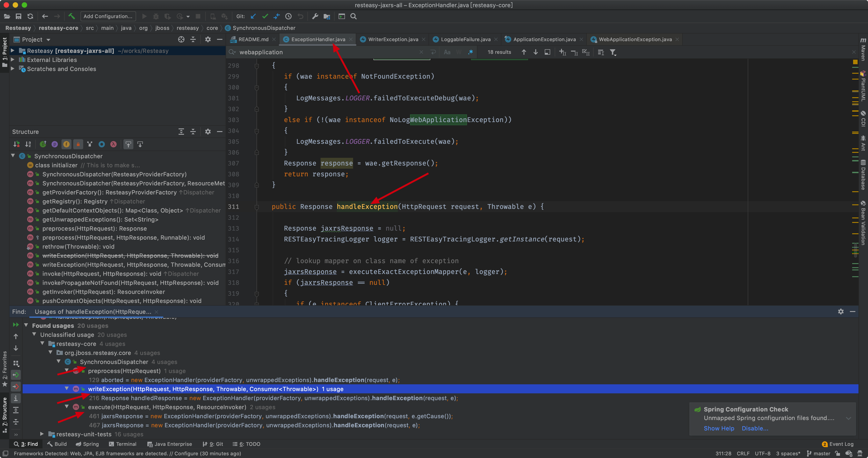Switch to WriterException.java tab
Image resolution: width=868 pixels, height=458 pixels.
click(x=393, y=39)
